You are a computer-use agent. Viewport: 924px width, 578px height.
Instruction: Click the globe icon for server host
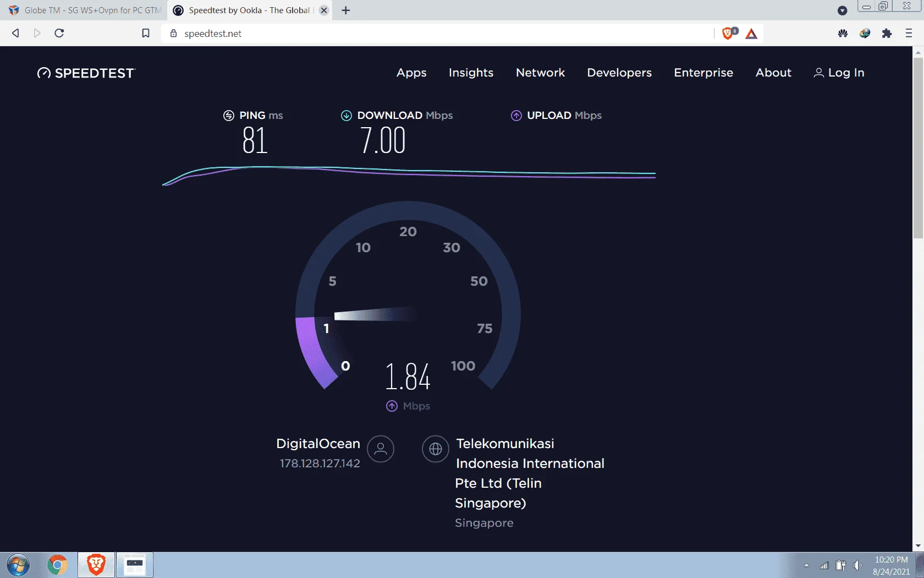(436, 449)
